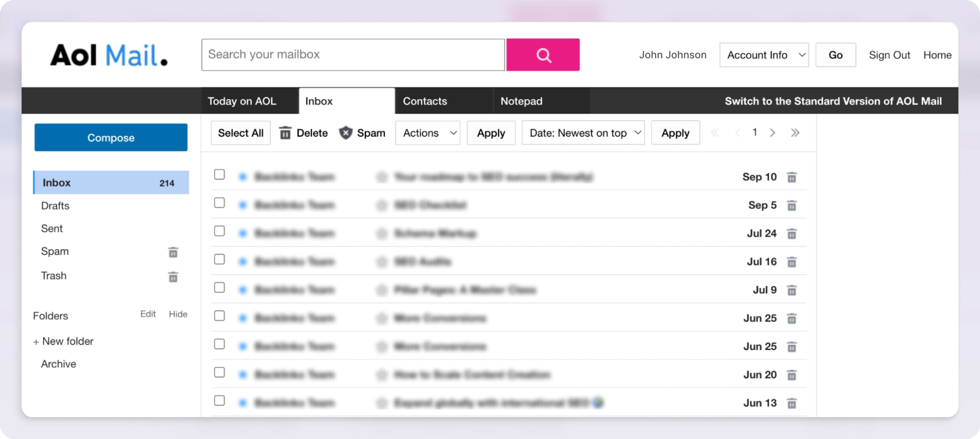
Task: Click into the Search your mailbox field
Action: [353, 55]
